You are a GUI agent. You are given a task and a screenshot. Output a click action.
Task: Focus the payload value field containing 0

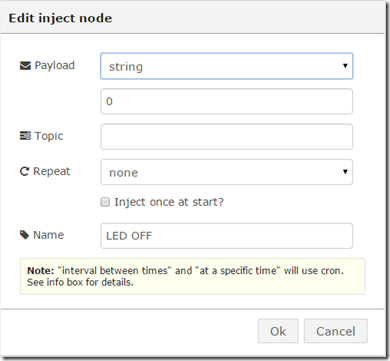[x=227, y=101]
